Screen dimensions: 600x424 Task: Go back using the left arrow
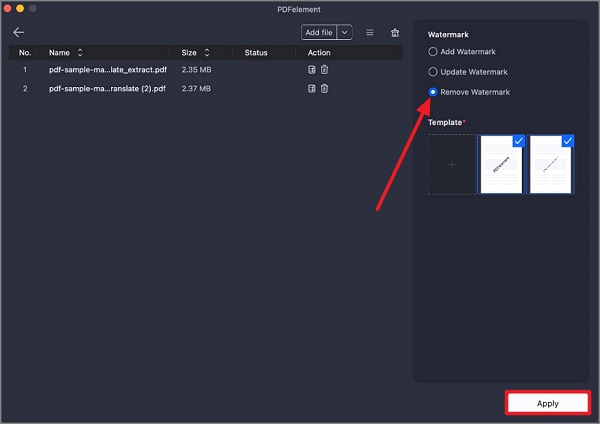(x=18, y=33)
